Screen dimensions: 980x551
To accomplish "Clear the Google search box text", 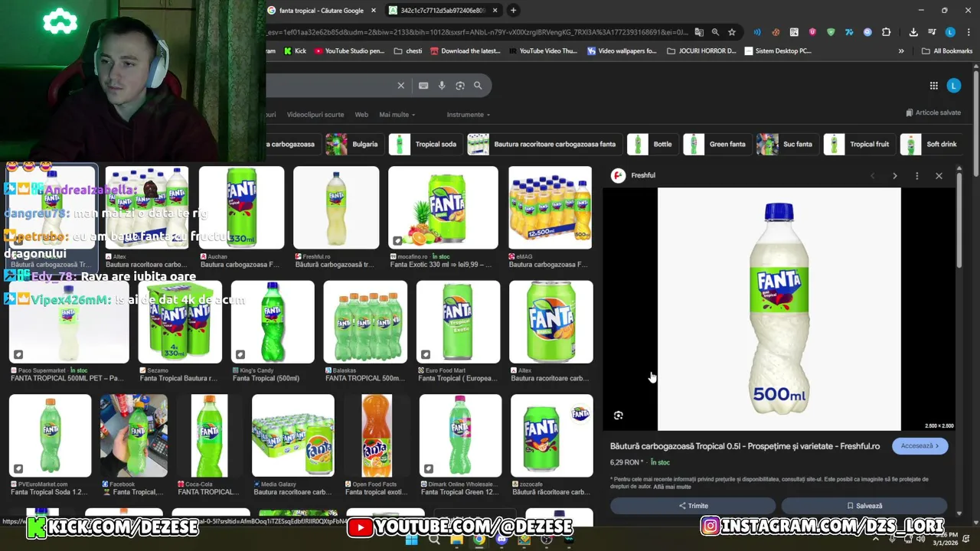I will click(400, 86).
